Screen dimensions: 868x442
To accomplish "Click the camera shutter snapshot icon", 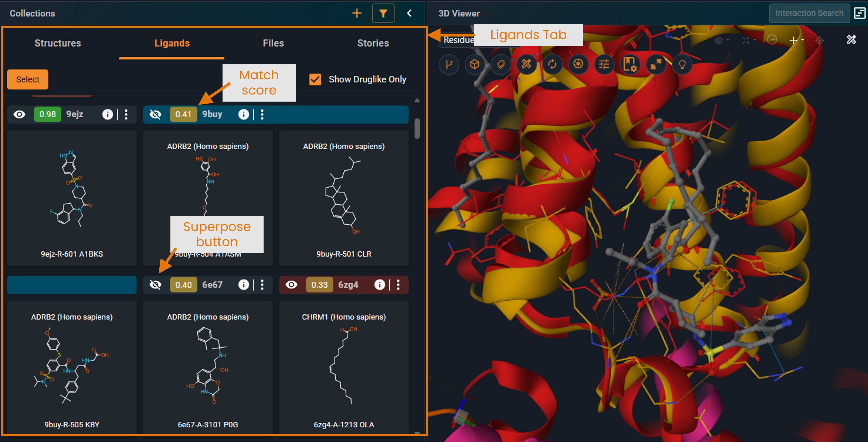I will click(578, 64).
